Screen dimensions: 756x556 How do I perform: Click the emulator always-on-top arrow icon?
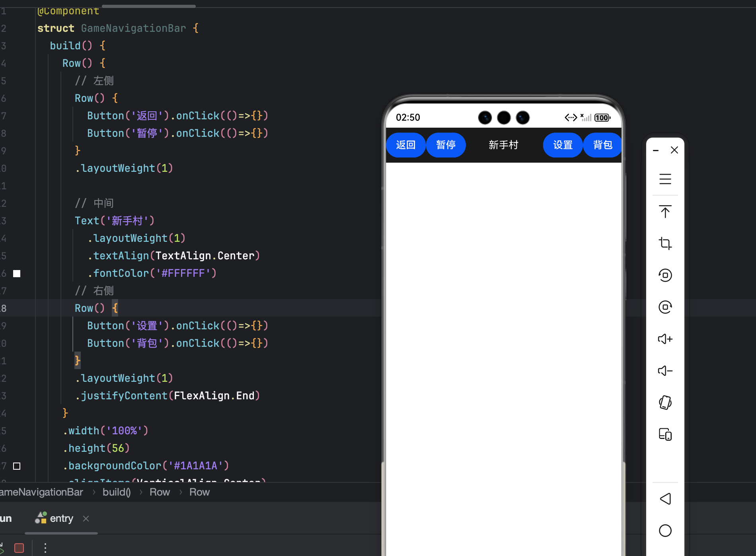click(665, 211)
